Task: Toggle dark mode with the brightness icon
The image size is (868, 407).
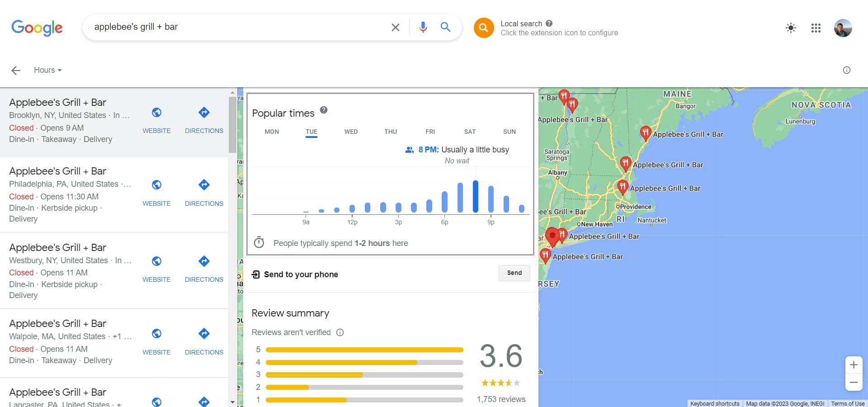Action: pos(791,28)
